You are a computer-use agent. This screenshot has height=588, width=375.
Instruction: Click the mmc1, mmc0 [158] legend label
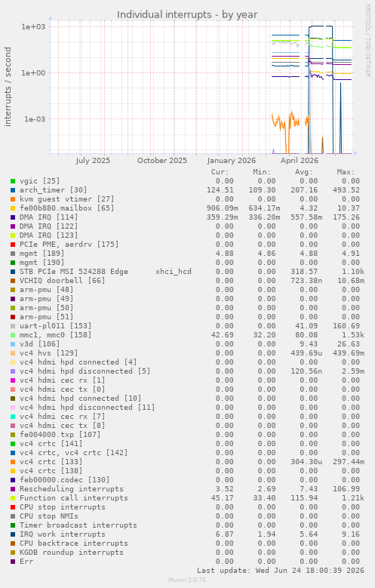click(56, 335)
